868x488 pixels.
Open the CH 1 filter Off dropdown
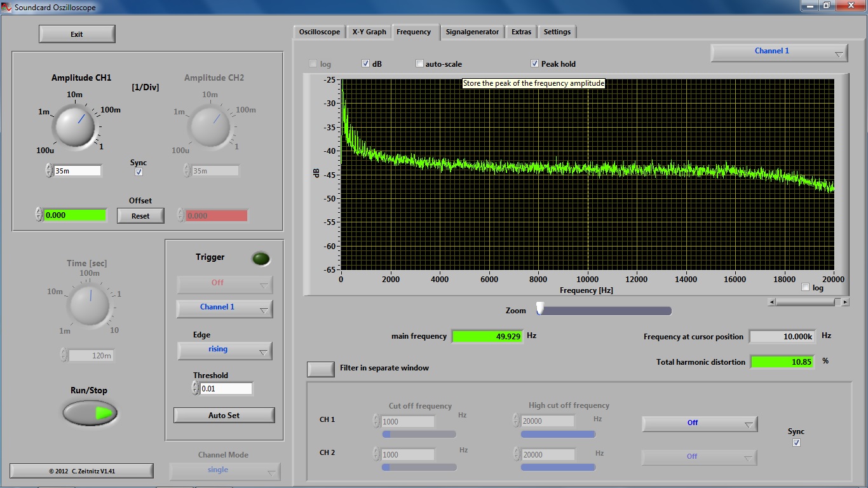tap(699, 423)
